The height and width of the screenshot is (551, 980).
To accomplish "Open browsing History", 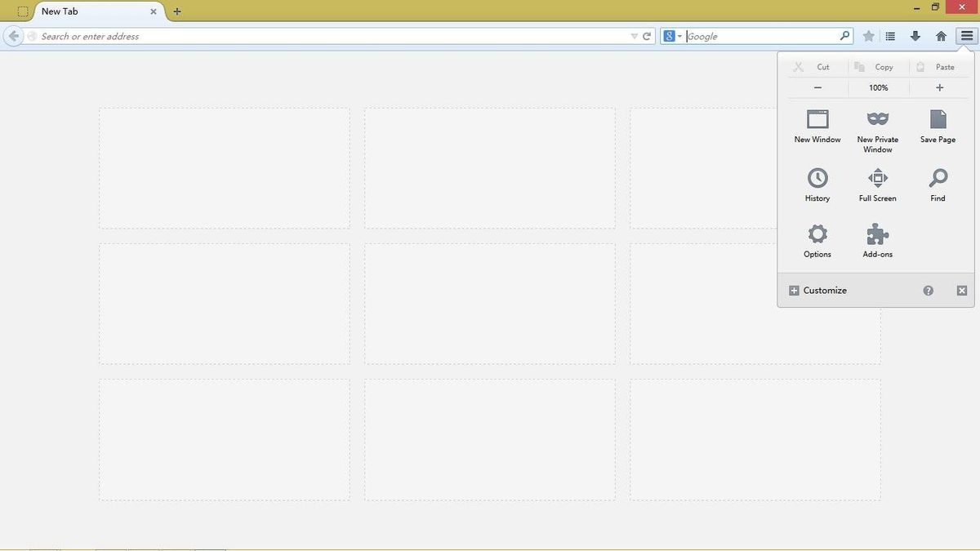I will coord(817,184).
